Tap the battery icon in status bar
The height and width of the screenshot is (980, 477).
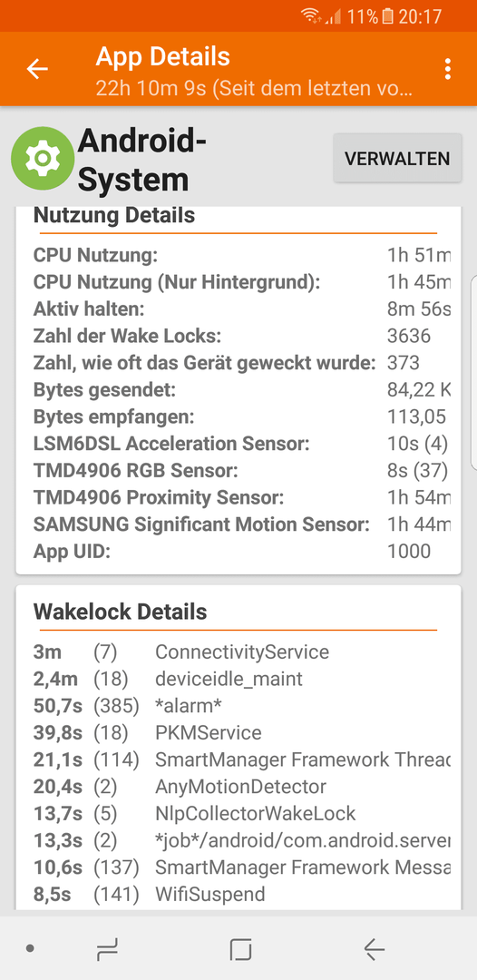coord(388,16)
